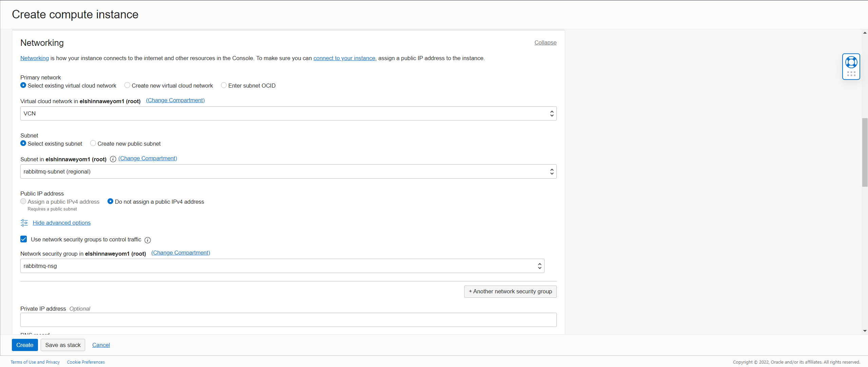This screenshot has width=868, height=367.
Task: Select Create new virtual cloud network
Action: [x=127, y=85]
